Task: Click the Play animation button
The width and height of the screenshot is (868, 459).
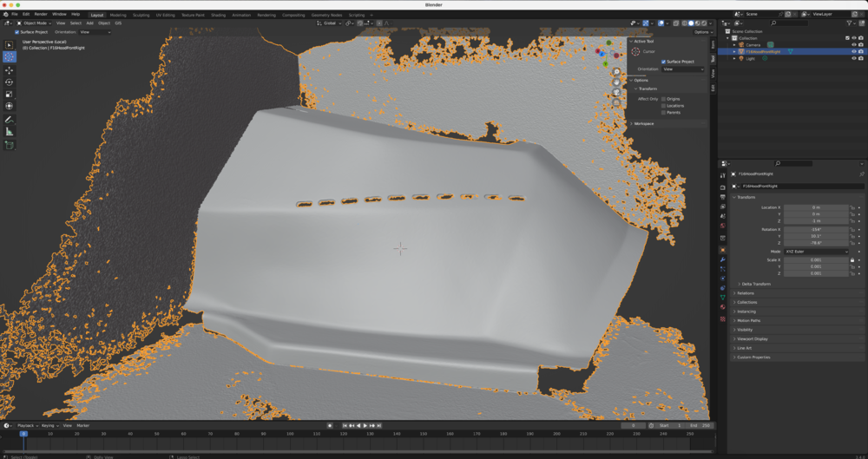Action: click(365, 425)
